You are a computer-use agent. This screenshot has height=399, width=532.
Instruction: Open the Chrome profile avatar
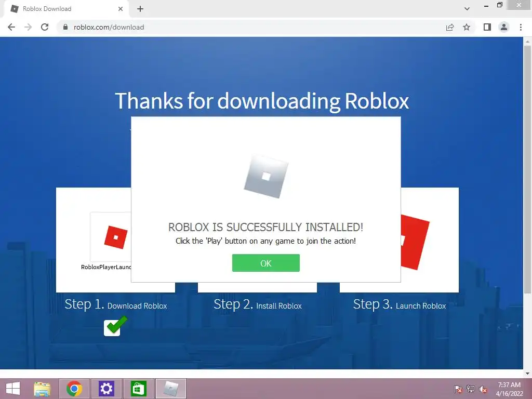click(x=504, y=27)
